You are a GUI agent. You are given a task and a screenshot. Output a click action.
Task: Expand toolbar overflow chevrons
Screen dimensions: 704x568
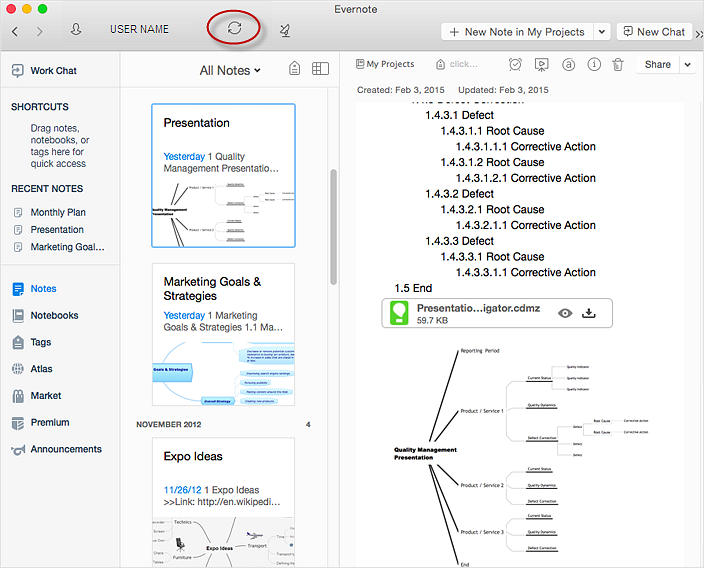click(x=699, y=34)
